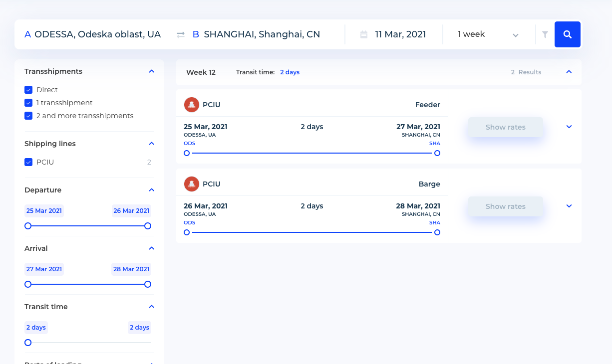Collapse the Week 12 results group
This screenshot has width=612, height=364.
pos(569,72)
